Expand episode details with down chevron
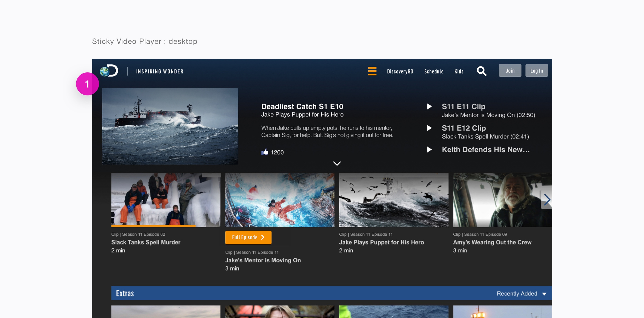Image resolution: width=644 pixels, height=318 pixels. pyautogui.click(x=337, y=163)
